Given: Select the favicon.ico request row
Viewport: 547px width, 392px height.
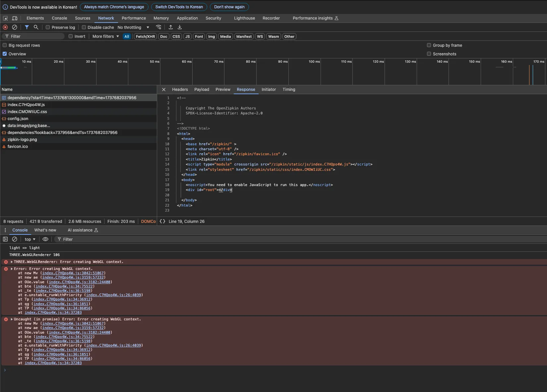Looking at the screenshot, I should [79, 147].
